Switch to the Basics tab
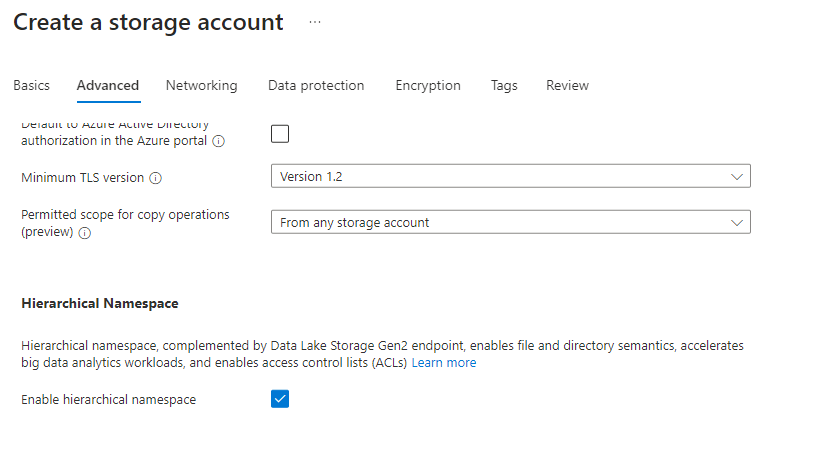Viewport: 833px width, 462px height. [x=31, y=86]
